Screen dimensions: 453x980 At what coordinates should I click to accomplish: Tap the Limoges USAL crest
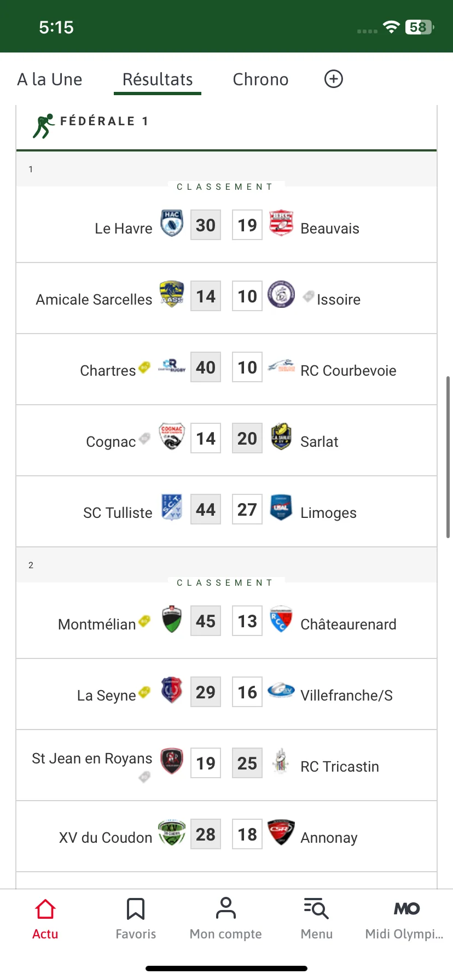(x=281, y=507)
